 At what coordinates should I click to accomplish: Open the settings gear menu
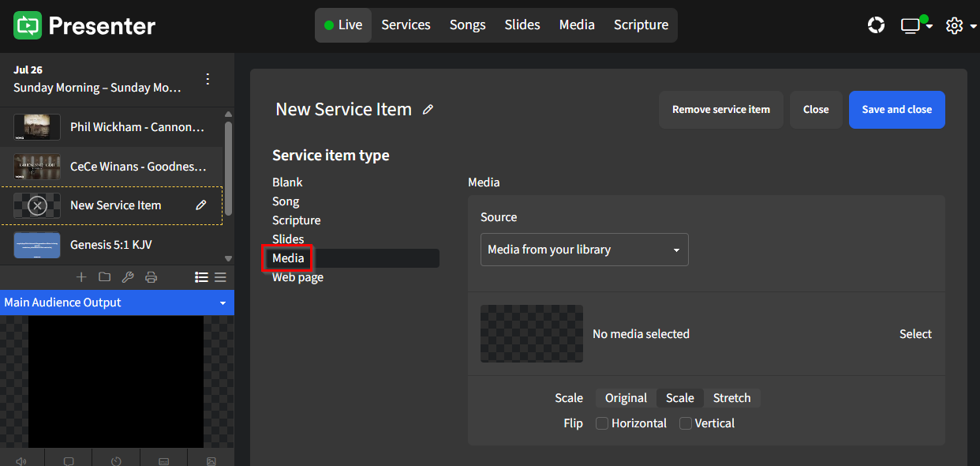[x=960, y=25]
